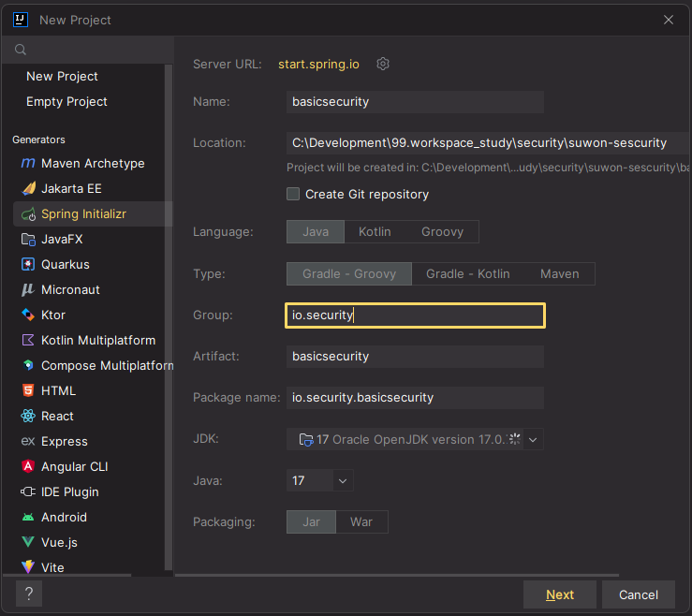Select Kotlin Multiplatform generator label
The width and height of the screenshot is (692, 616).
(98, 340)
